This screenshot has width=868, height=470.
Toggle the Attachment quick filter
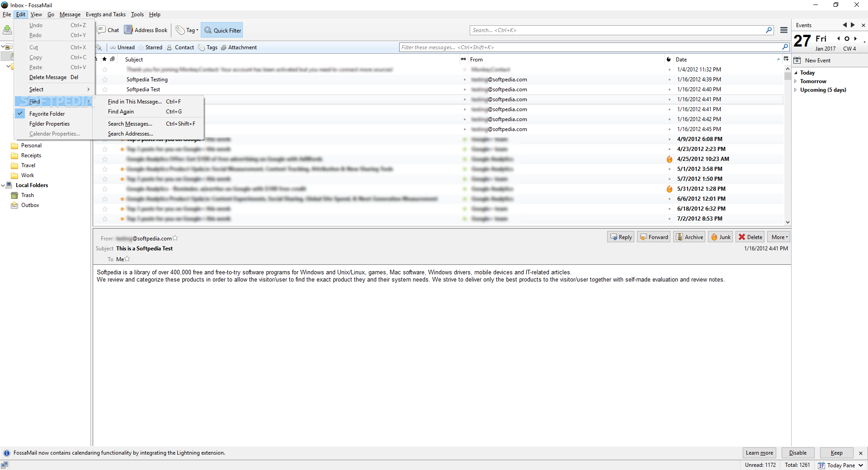point(239,47)
